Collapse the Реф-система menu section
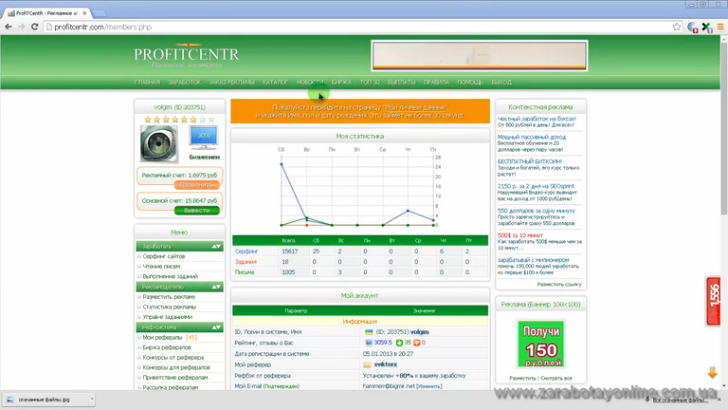 [216, 327]
